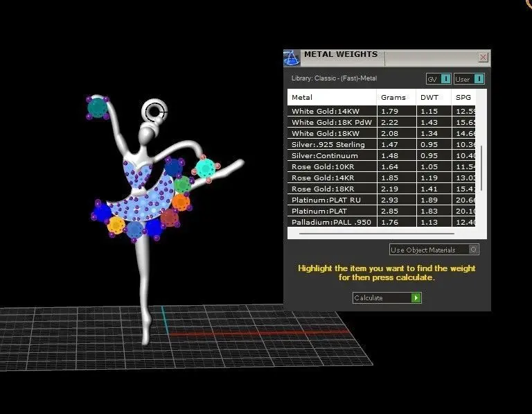This screenshot has width=532, height=414.
Task: Sort by the Grams column header
Action: [x=396, y=98]
